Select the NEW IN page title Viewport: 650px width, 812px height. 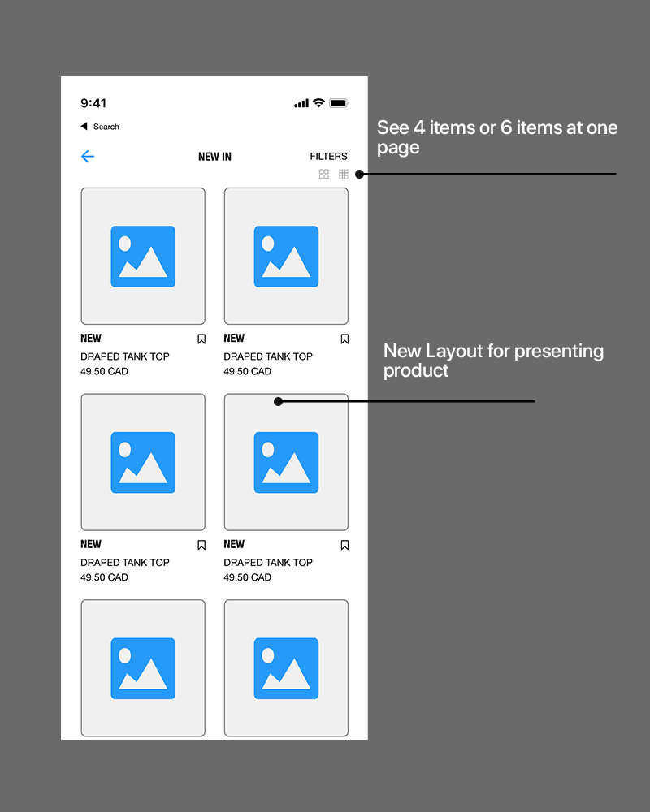pyautogui.click(x=214, y=157)
